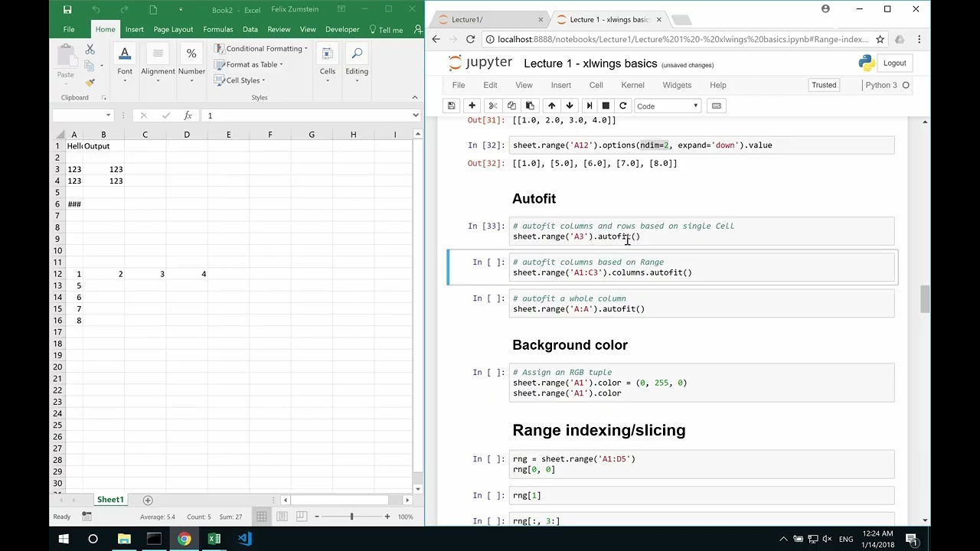The image size is (980, 551).
Task: Click the Cut scissors icon in Excel clipboard
Action: [x=90, y=51]
